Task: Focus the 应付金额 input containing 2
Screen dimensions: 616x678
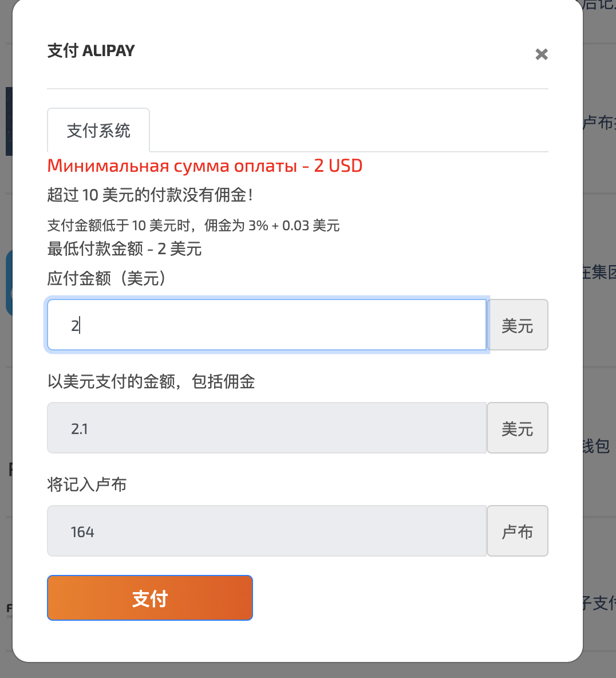Action: pyautogui.click(x=267, y=325)
